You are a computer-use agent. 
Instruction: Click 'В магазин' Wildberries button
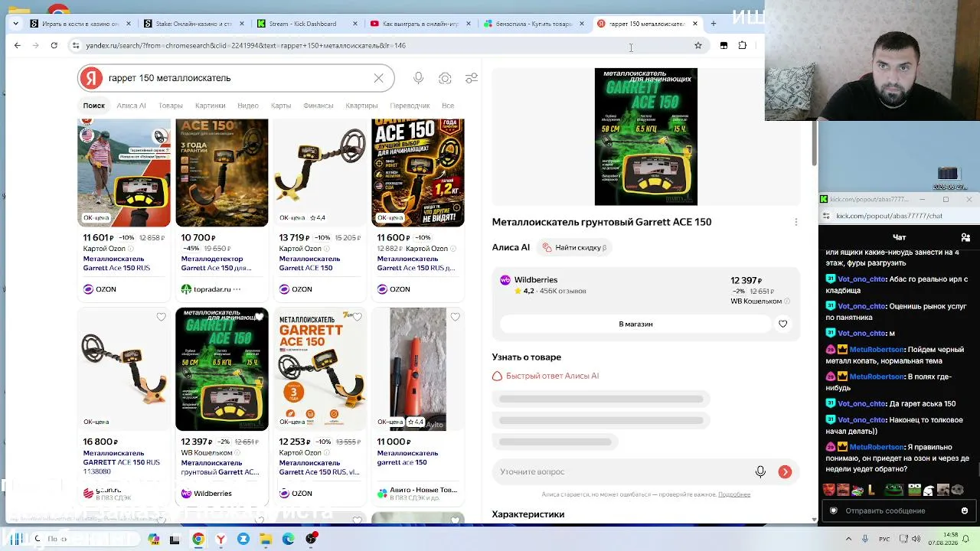(x=635, y=324)
